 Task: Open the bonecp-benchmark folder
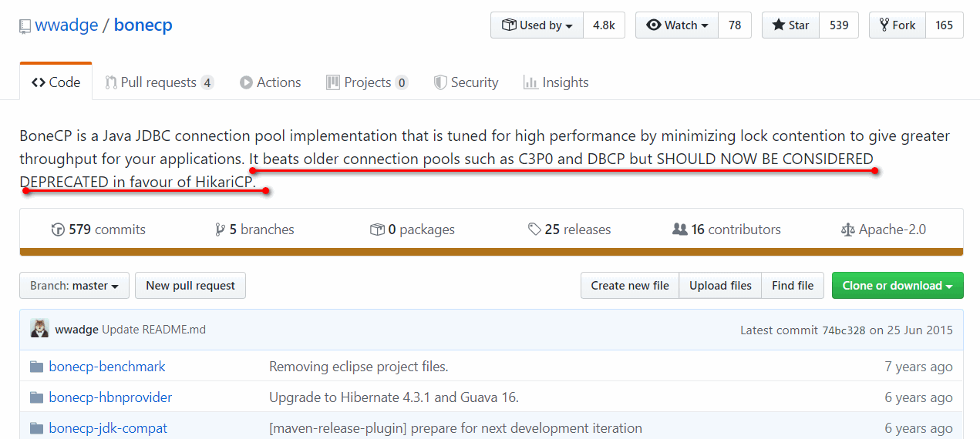coord(107,367)
